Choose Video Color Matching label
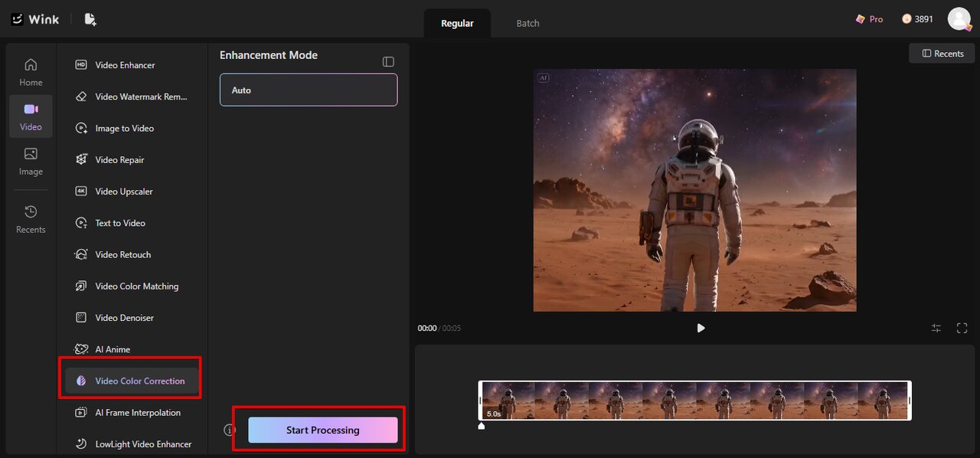 pyautogui.click(x=136, y=286)
